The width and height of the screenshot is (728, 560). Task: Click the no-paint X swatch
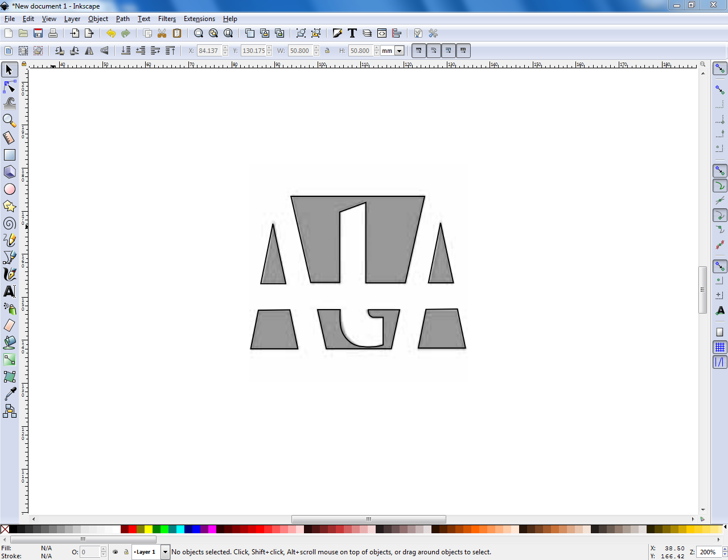(5, 529)
